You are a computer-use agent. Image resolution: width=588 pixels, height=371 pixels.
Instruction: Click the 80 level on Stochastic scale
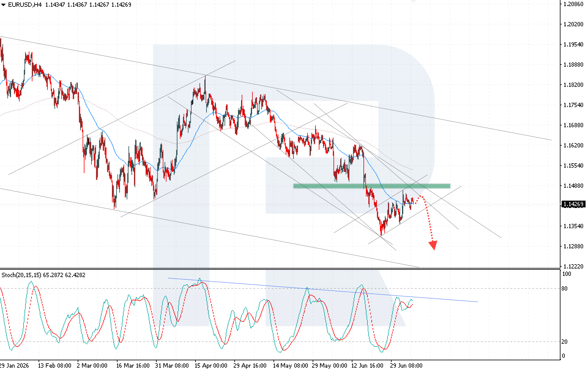click(565, 289)
